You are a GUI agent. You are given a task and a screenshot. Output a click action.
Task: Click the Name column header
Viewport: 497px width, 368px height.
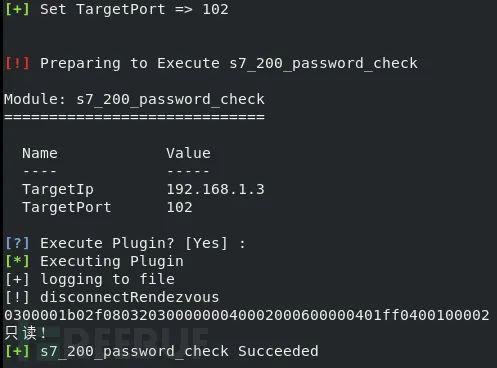coord(40,153)
